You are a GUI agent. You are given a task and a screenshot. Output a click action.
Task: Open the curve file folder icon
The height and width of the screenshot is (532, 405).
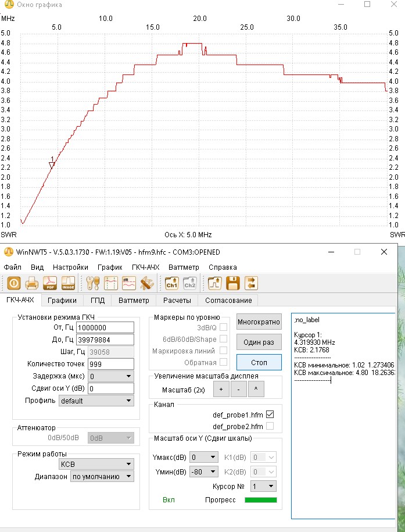(x=215, y=283)
